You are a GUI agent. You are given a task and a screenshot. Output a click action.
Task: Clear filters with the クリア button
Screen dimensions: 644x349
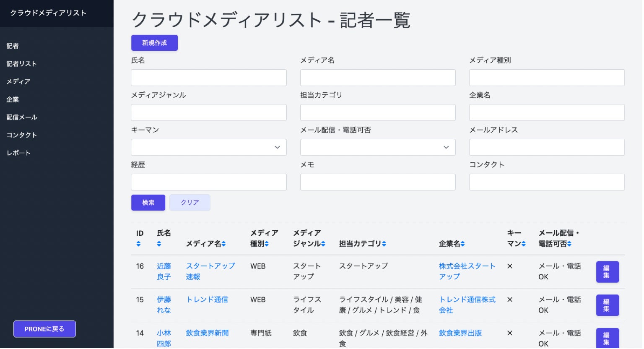coord(190,203)
